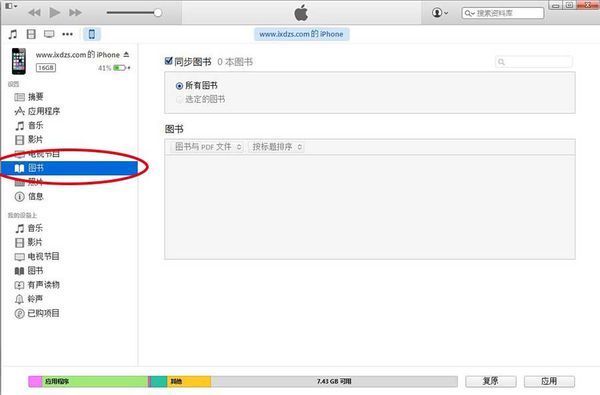Adjust the volume slider knob
This screenshot has width=600, height=395.
(158, 13)
